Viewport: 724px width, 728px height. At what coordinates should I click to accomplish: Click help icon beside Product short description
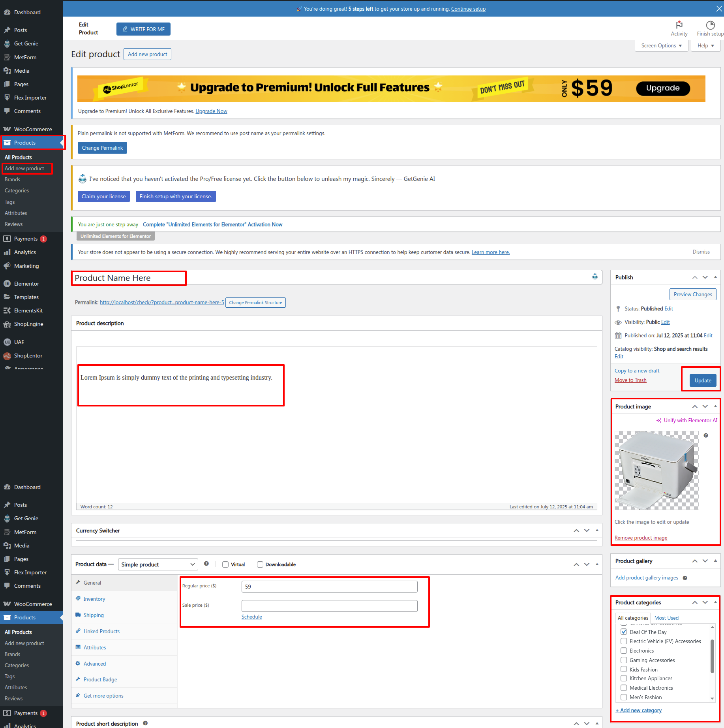pos(145,723)
